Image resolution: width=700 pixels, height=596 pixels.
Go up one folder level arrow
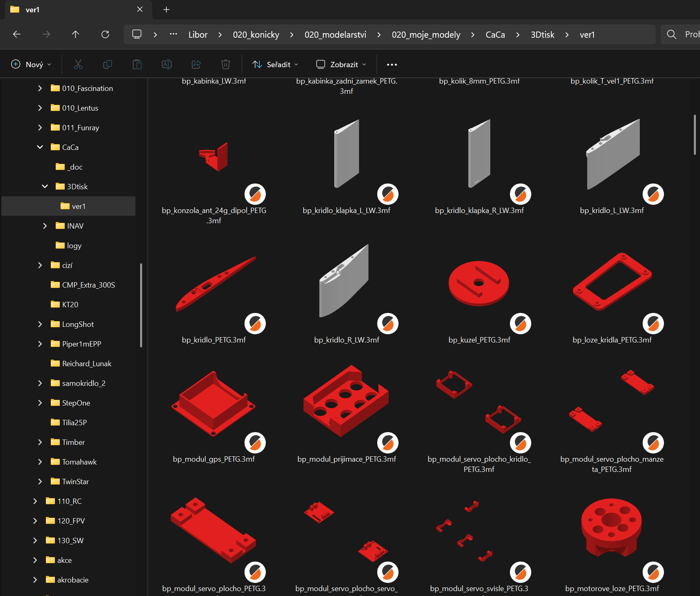point(76,34)
